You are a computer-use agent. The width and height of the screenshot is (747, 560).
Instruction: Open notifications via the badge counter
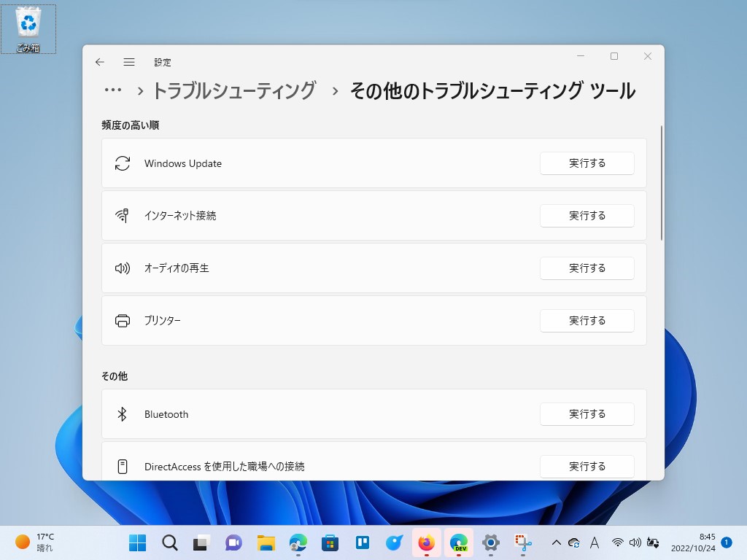(726, 543)
